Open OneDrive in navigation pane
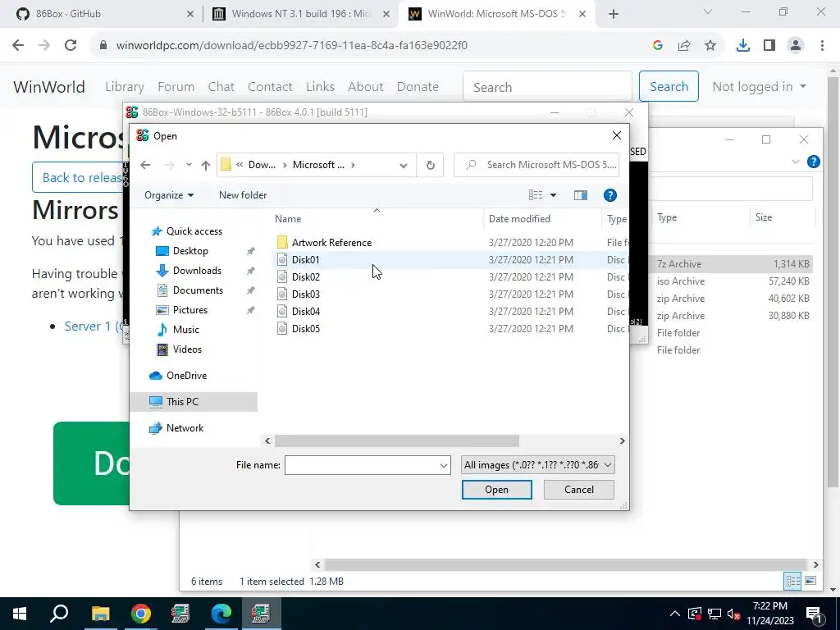 pos(186,376)
